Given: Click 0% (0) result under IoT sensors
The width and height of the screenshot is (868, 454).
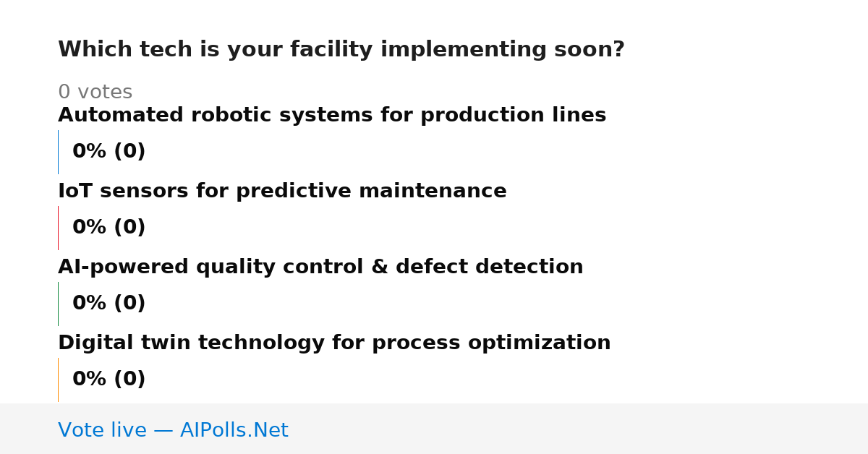Looking at the screenshot, I should [109, 228].
